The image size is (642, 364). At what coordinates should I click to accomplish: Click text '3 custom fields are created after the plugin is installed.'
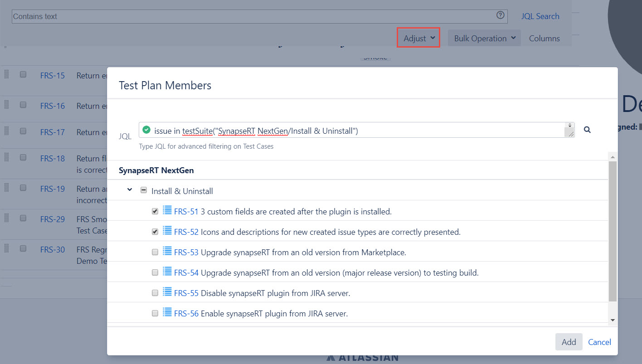coord(296,211)
